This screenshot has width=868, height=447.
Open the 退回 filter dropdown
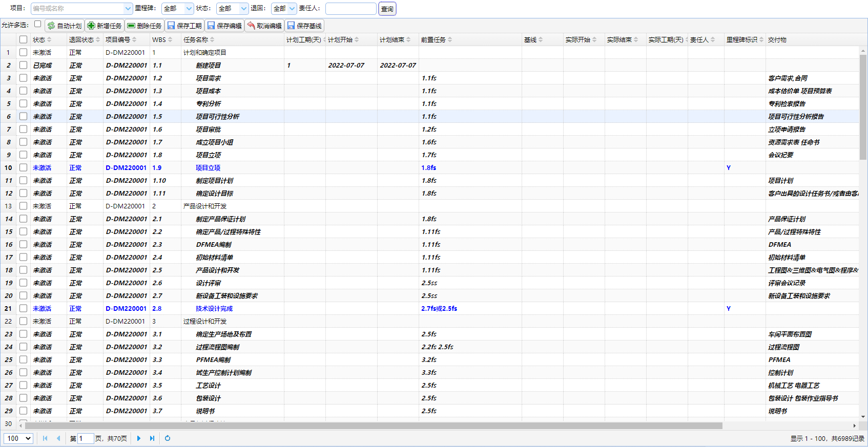point(292,9)
